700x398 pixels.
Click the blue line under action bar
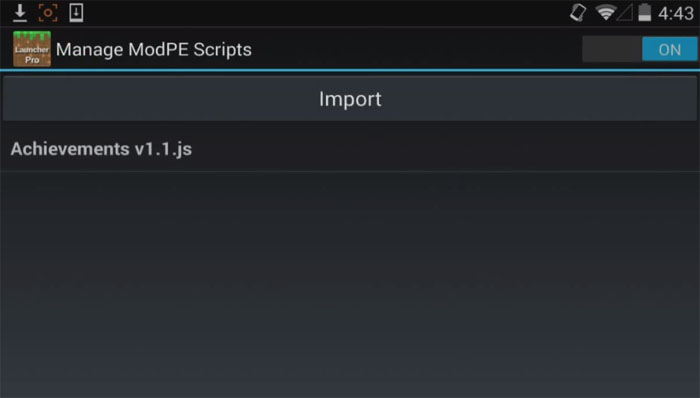click(x=350, y=70)
